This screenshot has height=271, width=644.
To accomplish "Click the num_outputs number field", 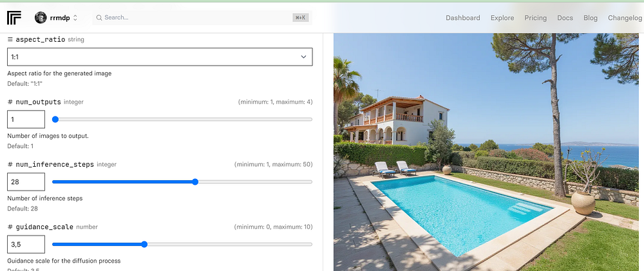I will (26, 120).
